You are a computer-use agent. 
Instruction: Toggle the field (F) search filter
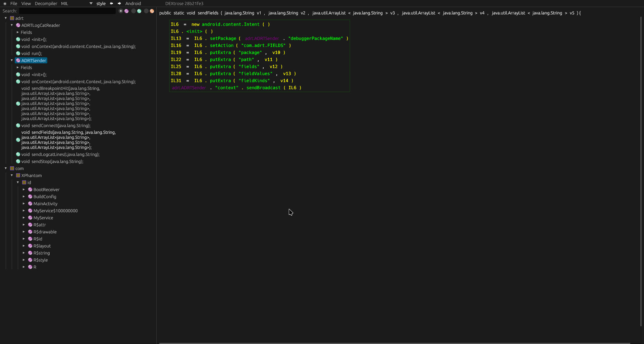click(x=152, y=11)
